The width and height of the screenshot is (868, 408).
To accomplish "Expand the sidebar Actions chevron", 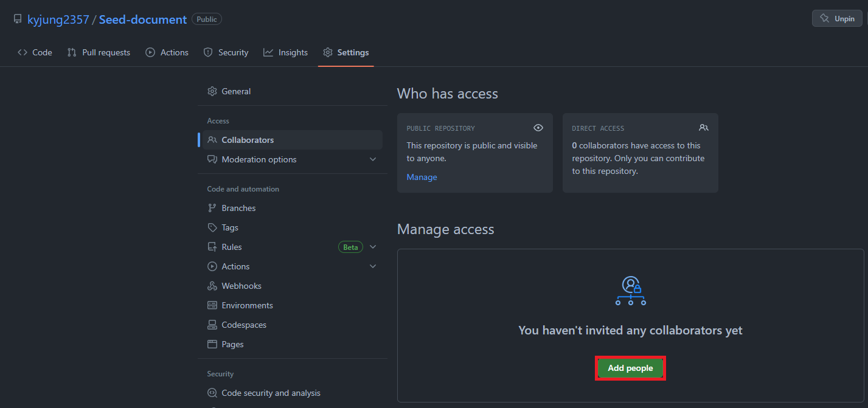I will point(373,266).
